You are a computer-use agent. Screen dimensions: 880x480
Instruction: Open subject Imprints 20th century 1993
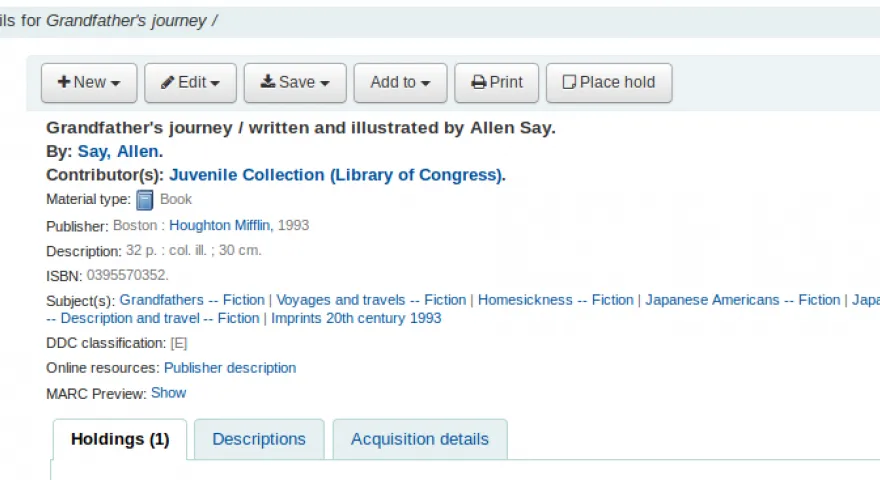pyautogui.click(x=356, y=318)
